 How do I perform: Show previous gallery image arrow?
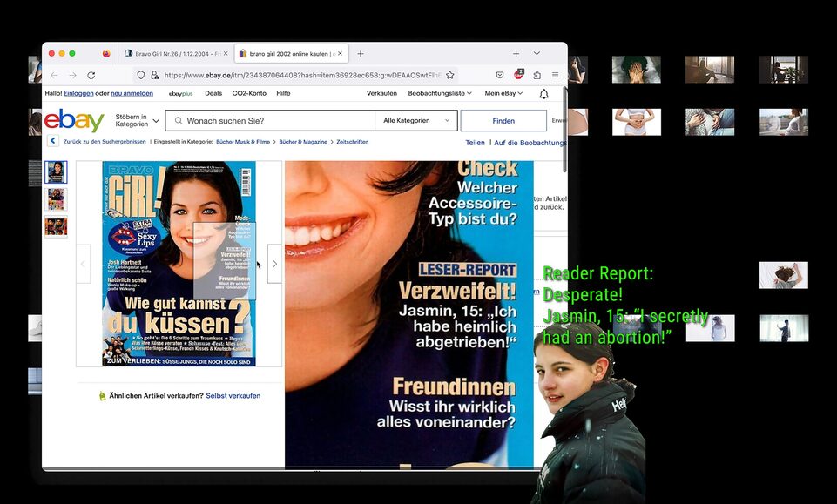pyautogui.click(x=84, y=264)
